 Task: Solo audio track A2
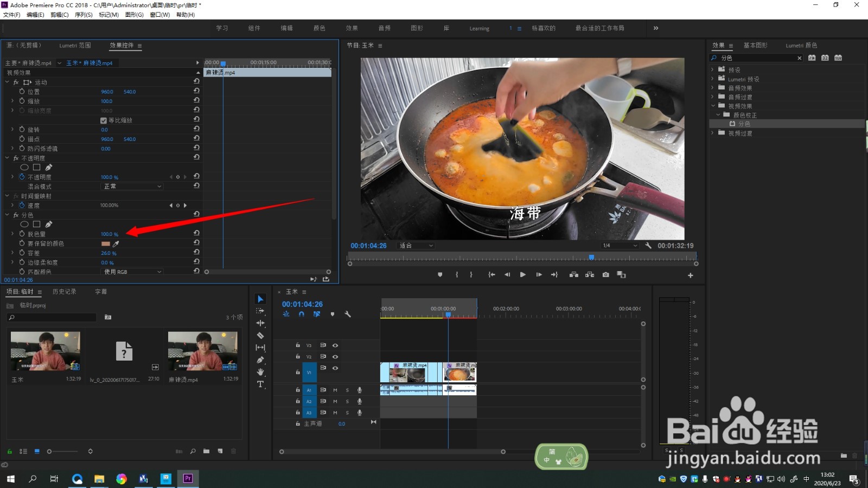point(347,402)
